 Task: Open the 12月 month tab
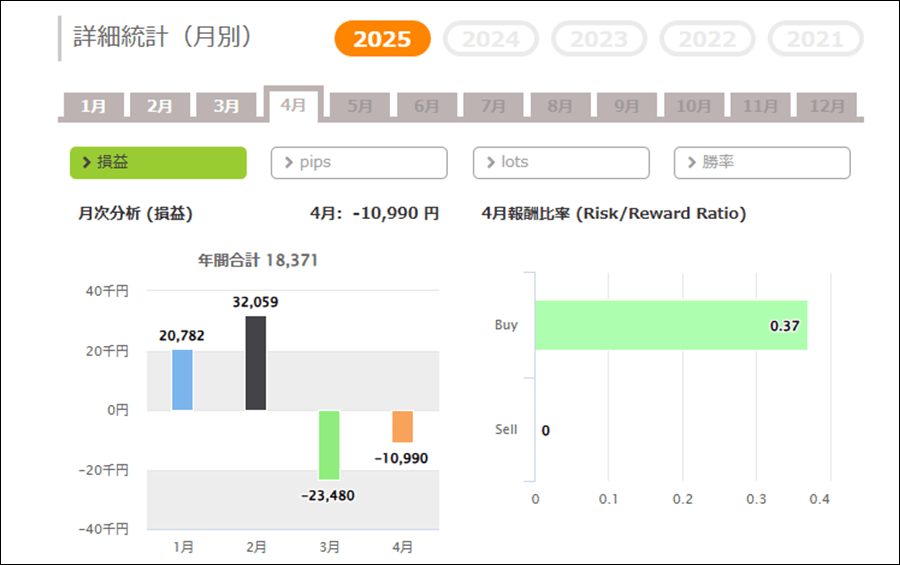pyautogui.click(x=827, y=105)
